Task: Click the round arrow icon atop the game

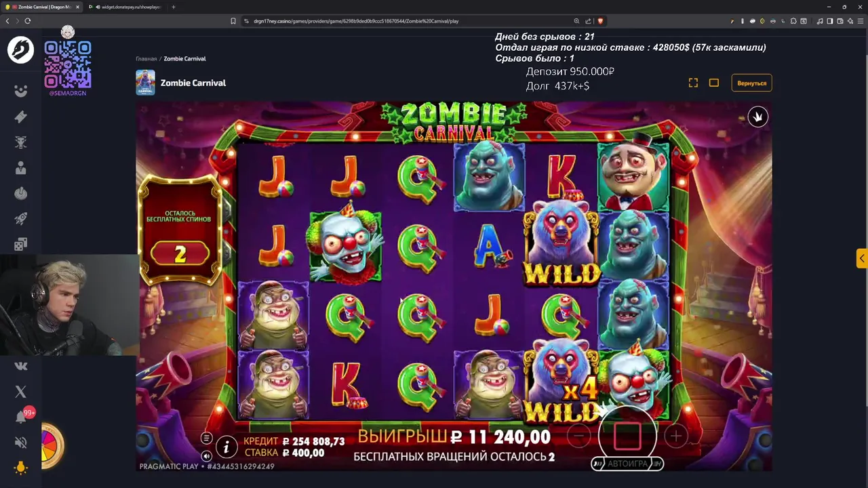Action: pos(757,117)
